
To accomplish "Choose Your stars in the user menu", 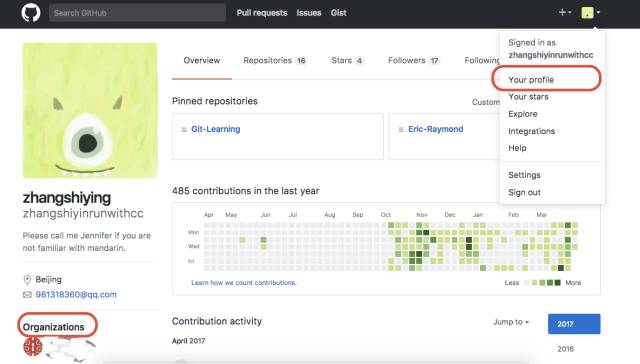I will (x=528, y=97).
